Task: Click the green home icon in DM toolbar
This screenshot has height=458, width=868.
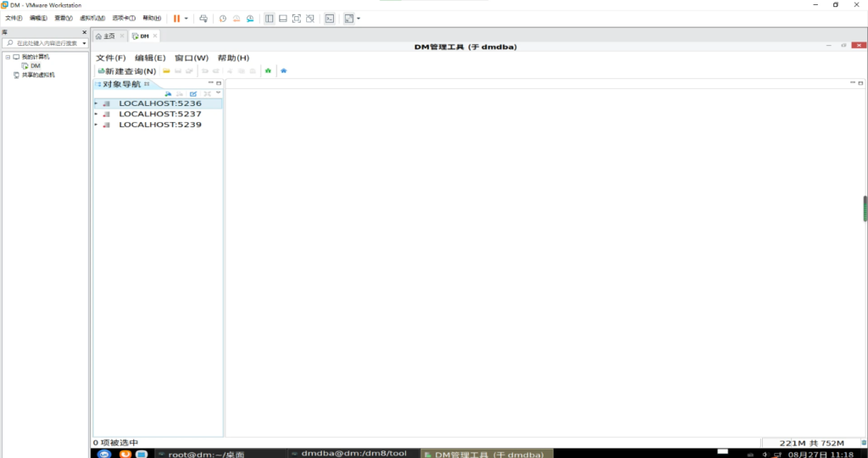Action: [268, 71]
